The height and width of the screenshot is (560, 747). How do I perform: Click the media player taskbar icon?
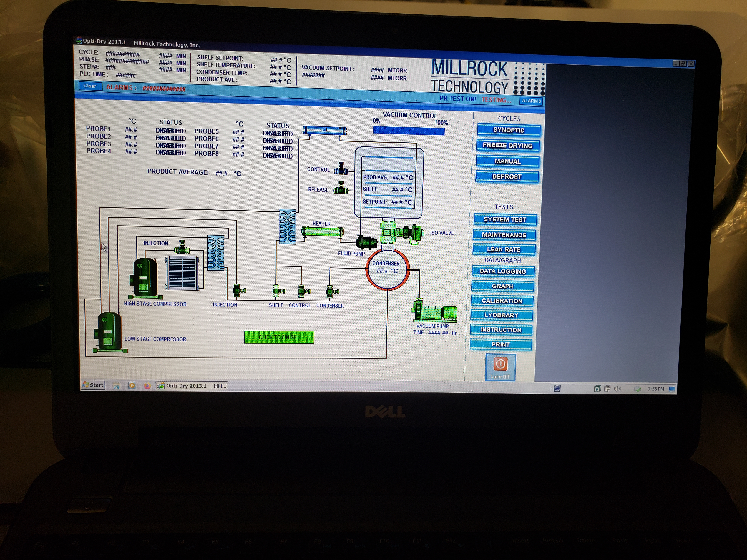[132, 385]
